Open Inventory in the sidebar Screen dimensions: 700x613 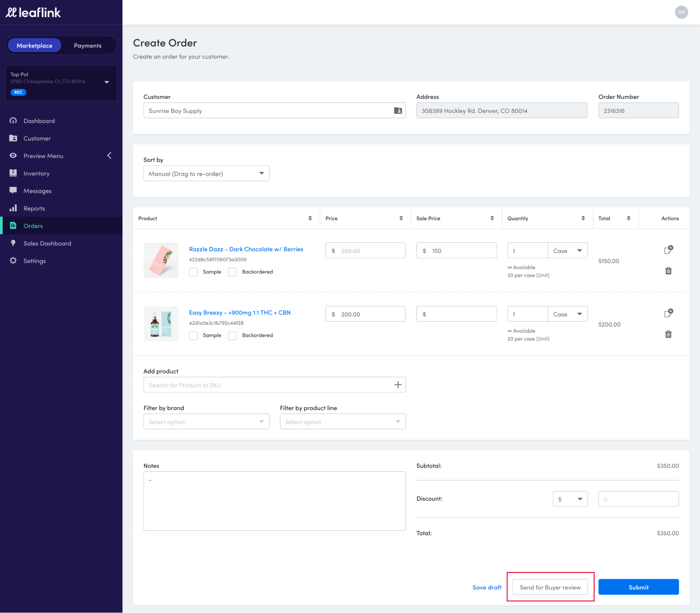coord(36,173)
